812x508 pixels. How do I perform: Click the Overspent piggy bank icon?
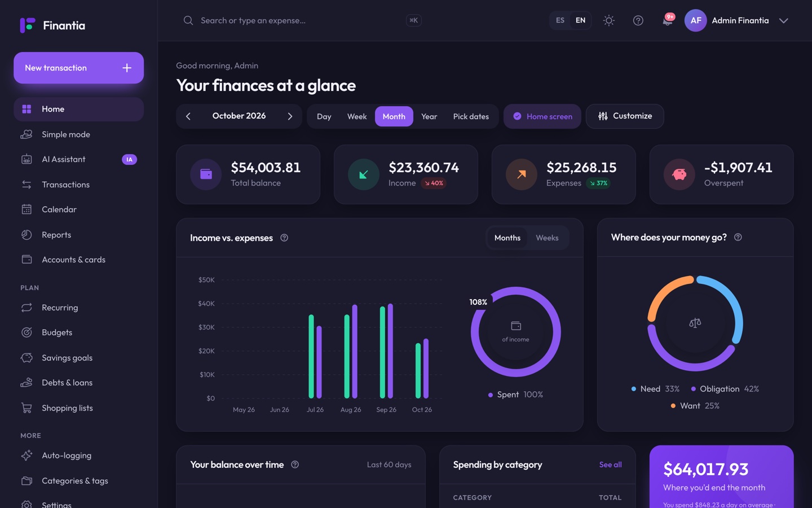coord(679,174)
